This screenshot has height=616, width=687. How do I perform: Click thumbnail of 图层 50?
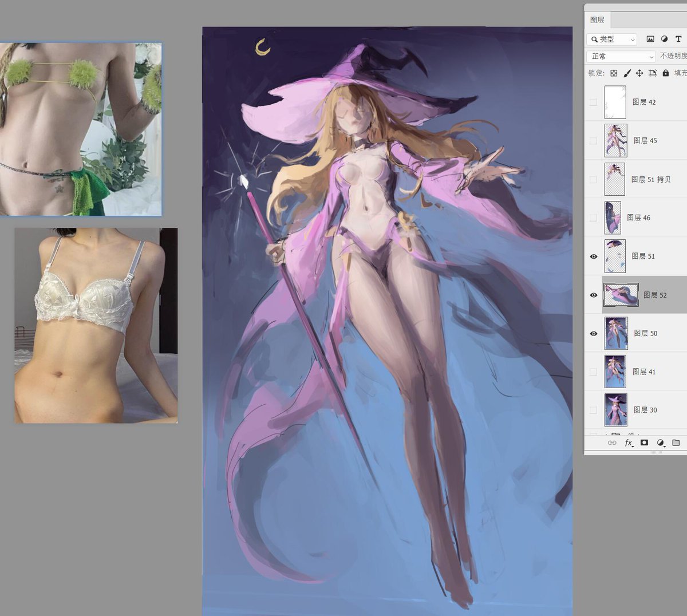pyautogui.click(x=616, y=333)
